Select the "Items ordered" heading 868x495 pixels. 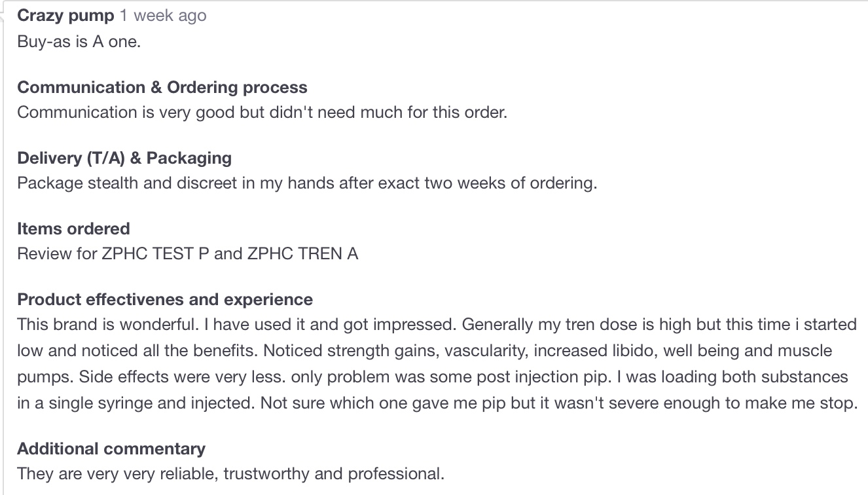(x=73, y=229)
